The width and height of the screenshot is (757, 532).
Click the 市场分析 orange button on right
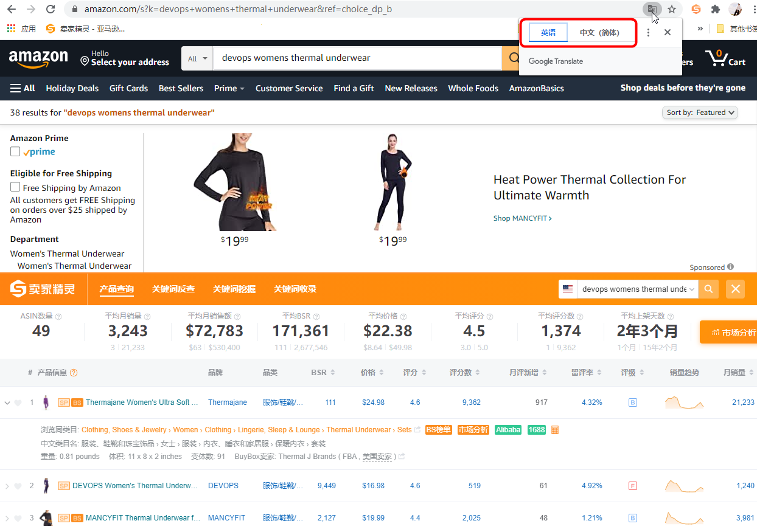point(729,333)
